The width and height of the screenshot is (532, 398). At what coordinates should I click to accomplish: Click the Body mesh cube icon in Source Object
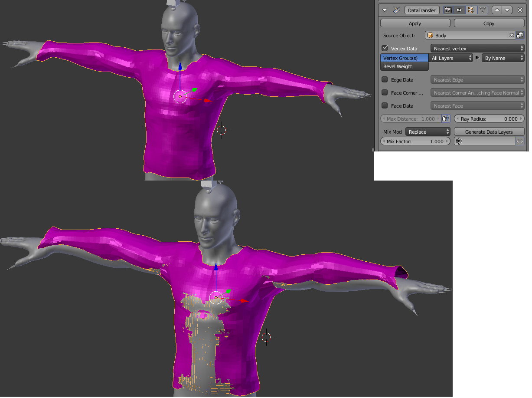click(430, 35)
